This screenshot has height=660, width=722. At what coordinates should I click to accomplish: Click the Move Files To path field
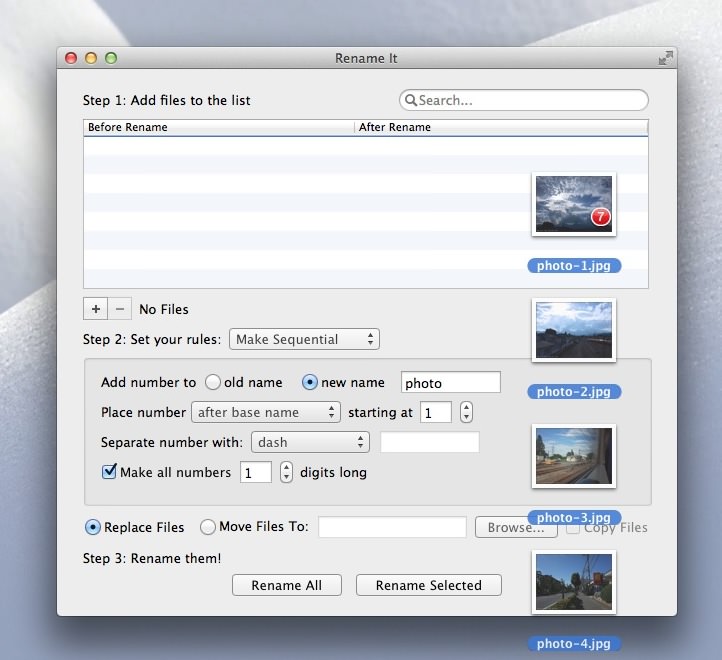[392, 527]
